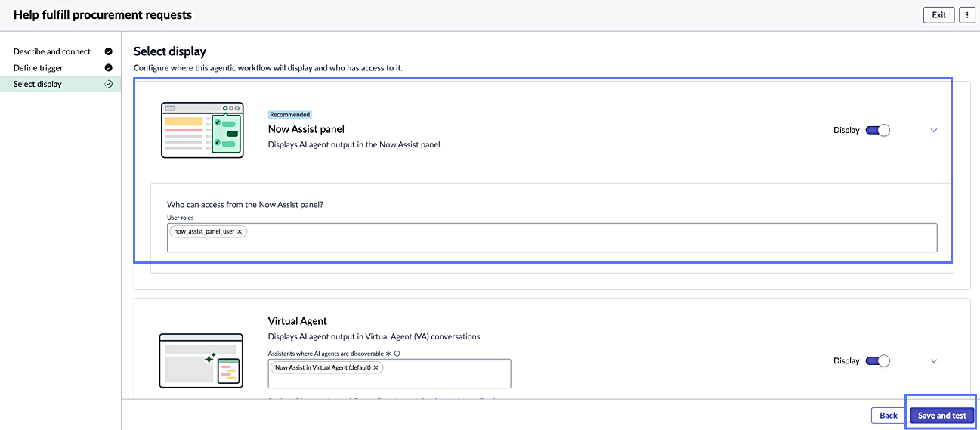Screen dimensions: 980x430
Task: Click the Save and test button
Action: tap(941, 416)
